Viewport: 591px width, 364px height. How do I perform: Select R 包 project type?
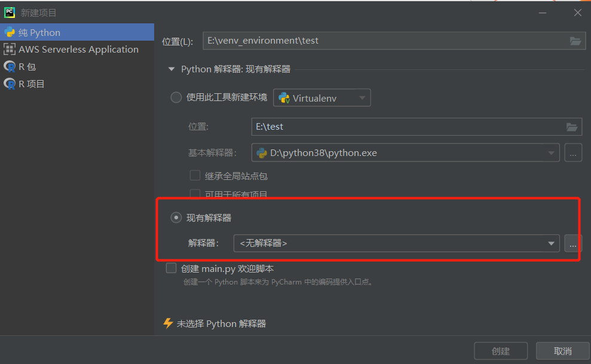coord(77,67)
